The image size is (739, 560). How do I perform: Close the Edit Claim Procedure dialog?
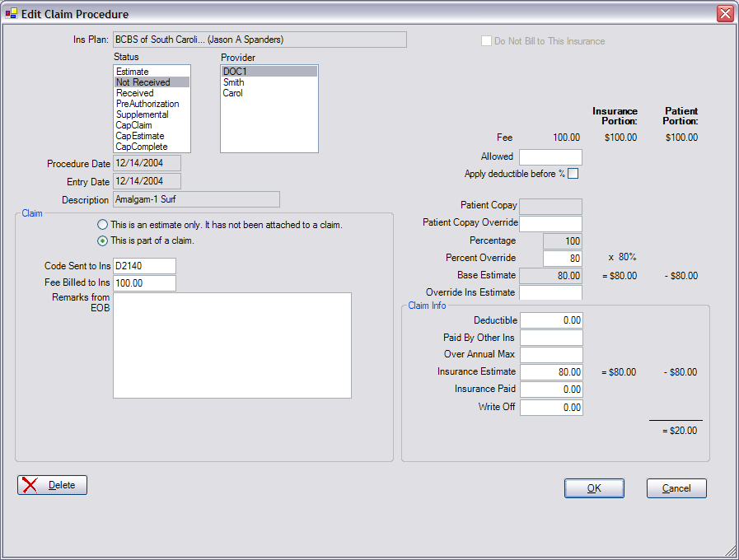(724, 14)
